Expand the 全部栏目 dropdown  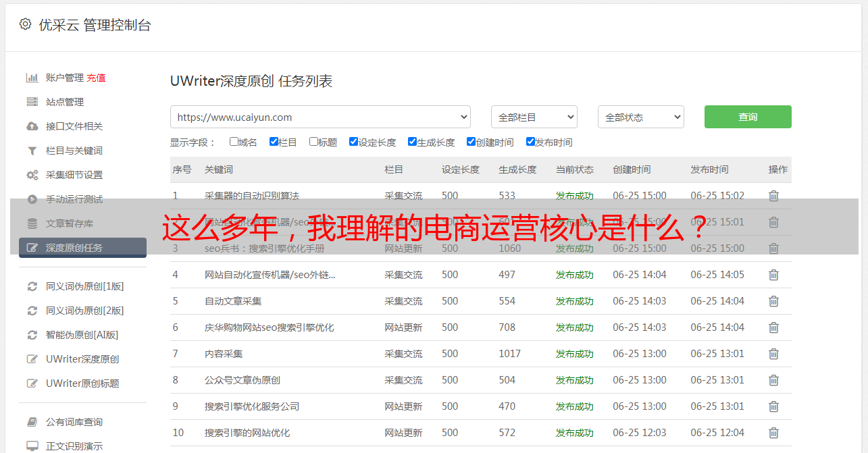[x=534, y=117]
